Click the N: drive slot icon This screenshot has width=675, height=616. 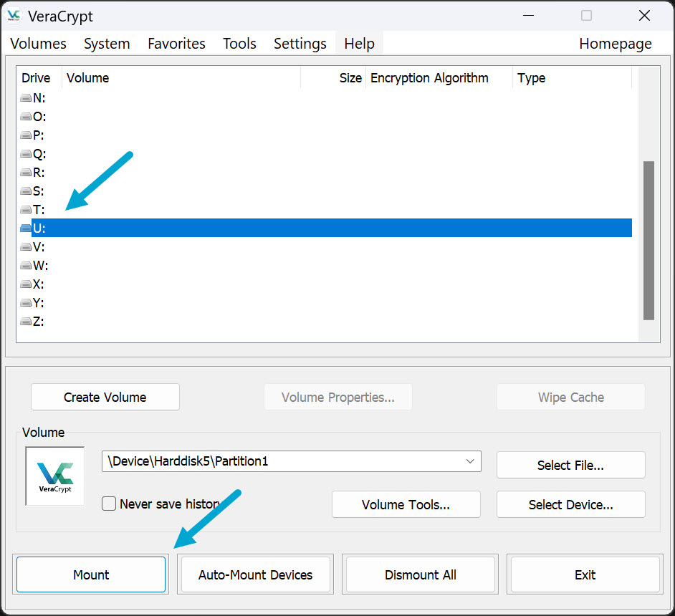[26, 98]
